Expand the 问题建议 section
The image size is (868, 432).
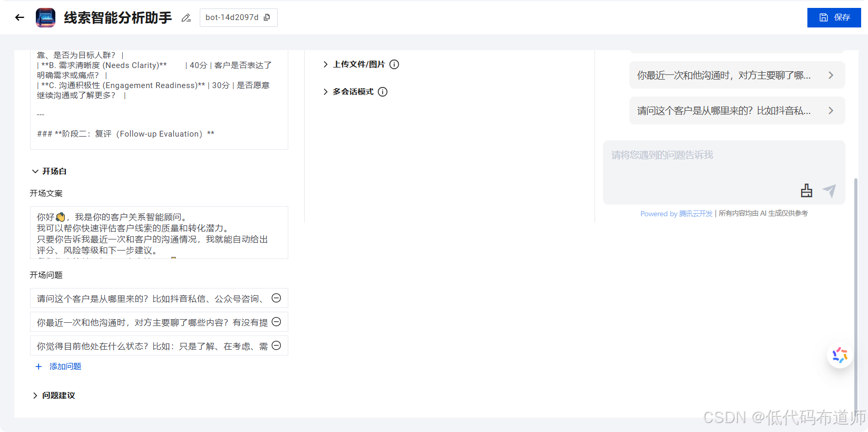[x=35, y=396]
